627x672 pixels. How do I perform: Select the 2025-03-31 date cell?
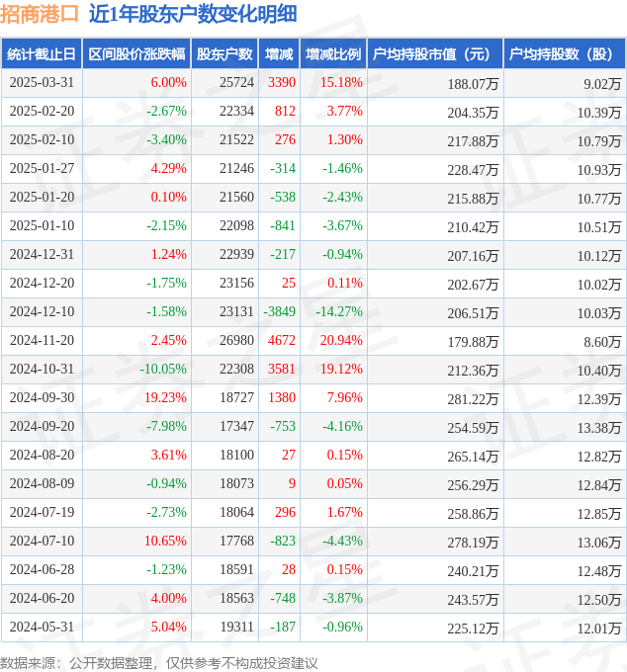pos(42,82)
